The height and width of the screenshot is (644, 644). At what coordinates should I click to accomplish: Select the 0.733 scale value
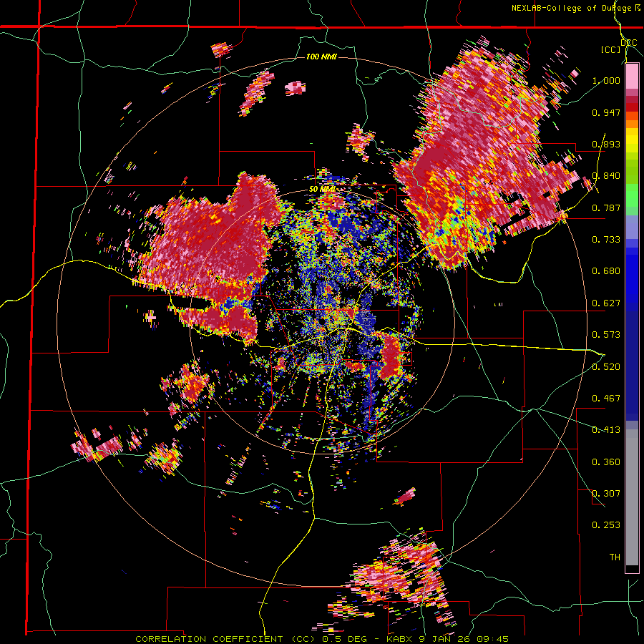tap(606, 240)
